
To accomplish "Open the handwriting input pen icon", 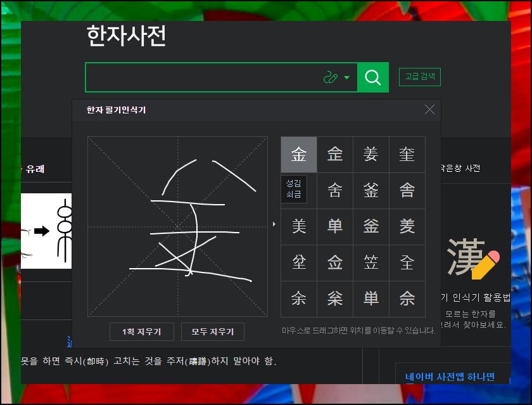I will [x=331, y=77].
